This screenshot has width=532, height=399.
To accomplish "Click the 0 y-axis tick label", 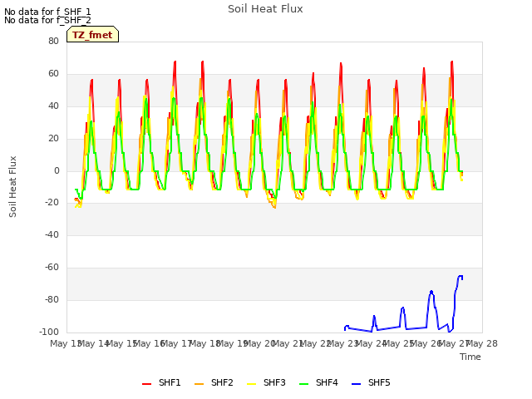I will pos(57,171).
